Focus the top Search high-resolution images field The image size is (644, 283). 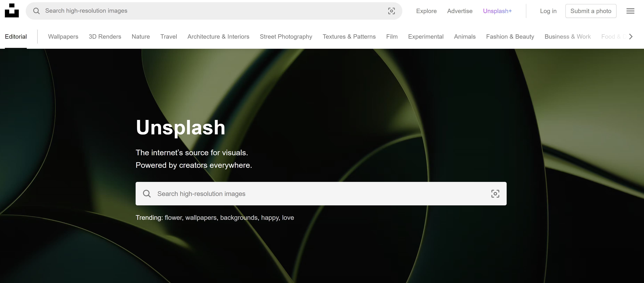pyautogui.click(x=214, y=11)
